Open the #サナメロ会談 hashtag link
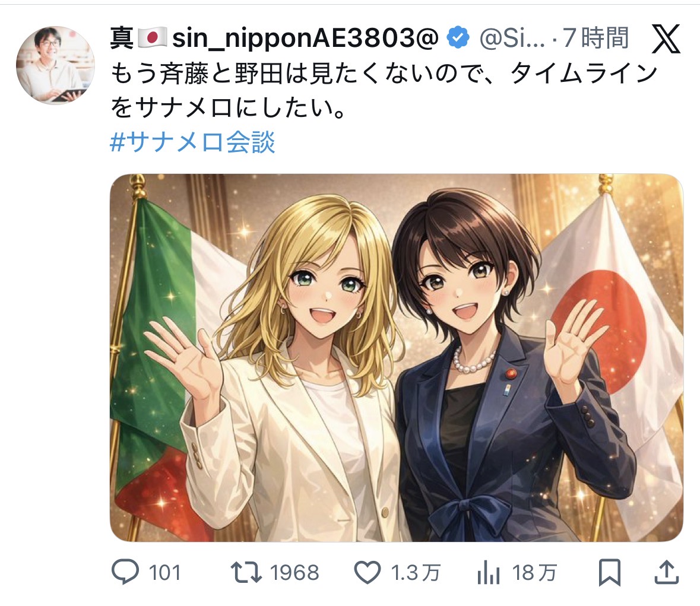The width and height of the screenshot is (700, 606). [x=192, y=142]
